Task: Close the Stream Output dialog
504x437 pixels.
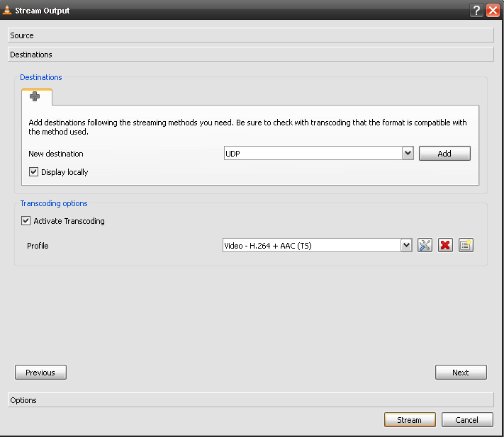Action: coord(493,11)
